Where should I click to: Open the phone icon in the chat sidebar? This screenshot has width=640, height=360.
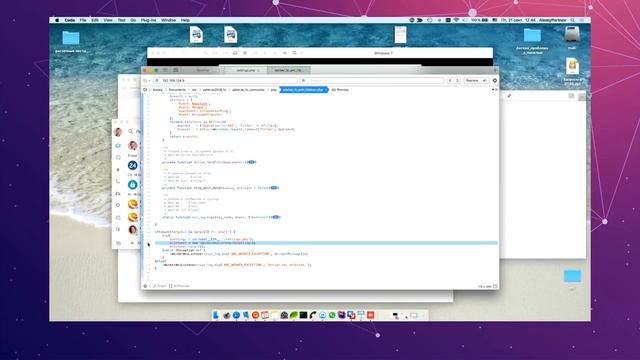(118, 181)
